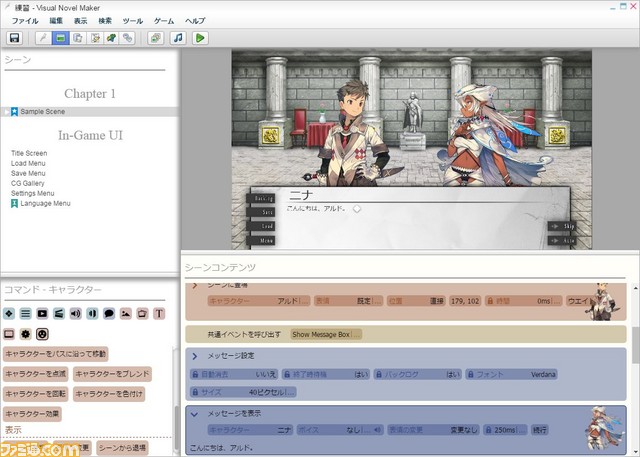Viewport: 640px width, 457px height.
Task: Open the 検索 menu
Action: click(x=105, y=21)
